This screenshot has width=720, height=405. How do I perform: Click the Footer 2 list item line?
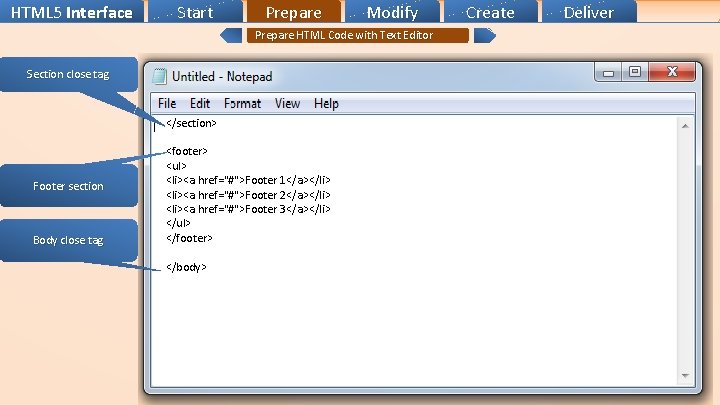[x=248, y=195]
